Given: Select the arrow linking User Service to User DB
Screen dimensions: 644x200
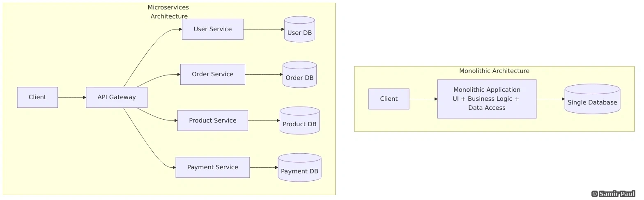Looking at the screenshot, I should (x=264, y=30).
